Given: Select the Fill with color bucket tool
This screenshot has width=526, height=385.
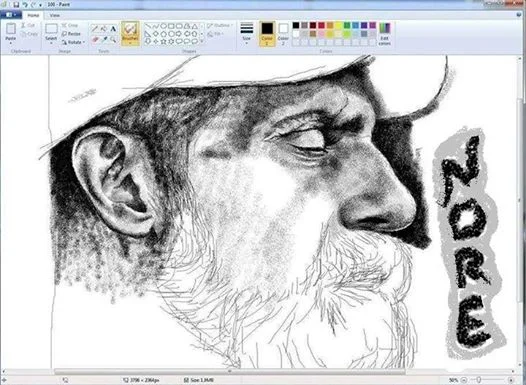Looking at the screenshot, I should tap(104, 29).
